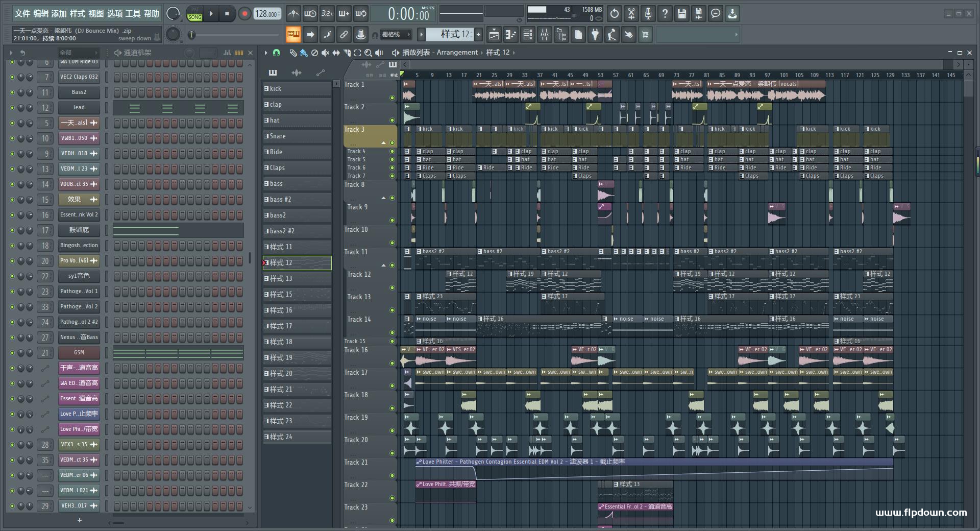Screen dimensions: 980x531
Task: Open the playlist view icon
Action: click(x=494, y=35)
